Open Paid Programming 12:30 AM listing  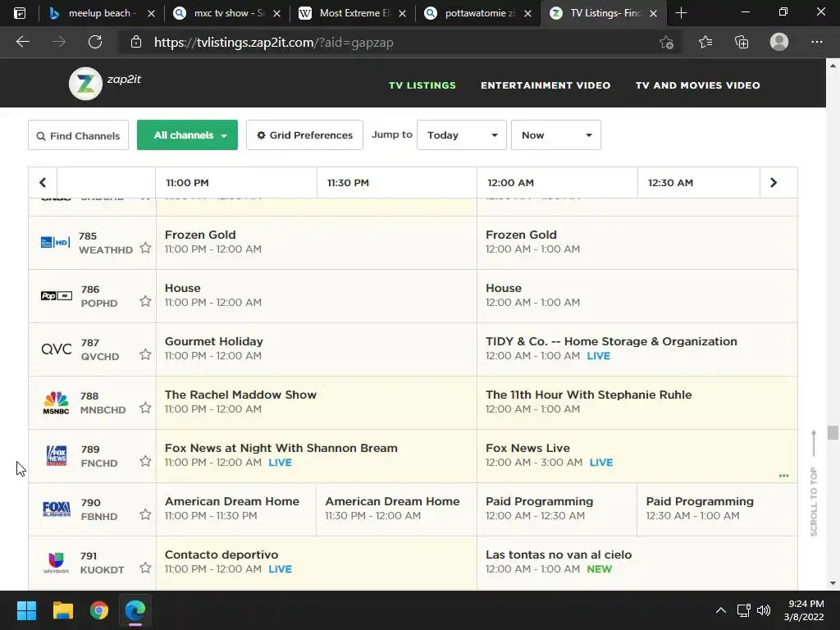(717, 509)
